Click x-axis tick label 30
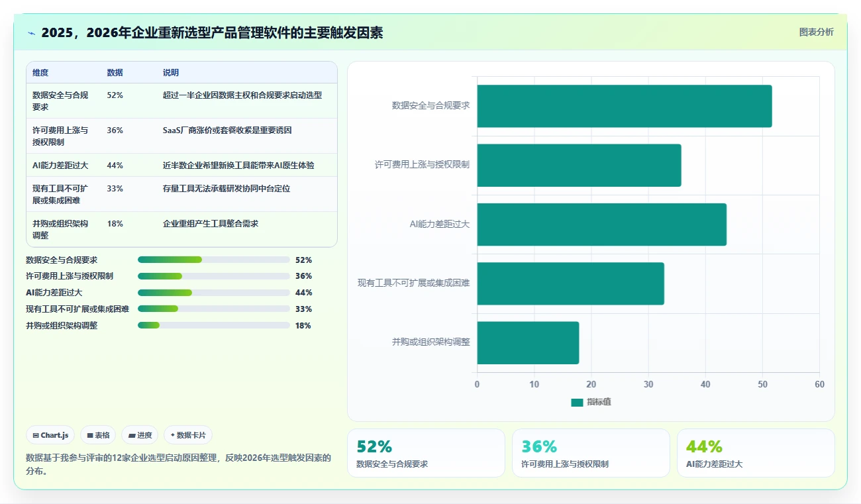The width and height of the screenshot is (861, 504). click(x=648, y=385)
